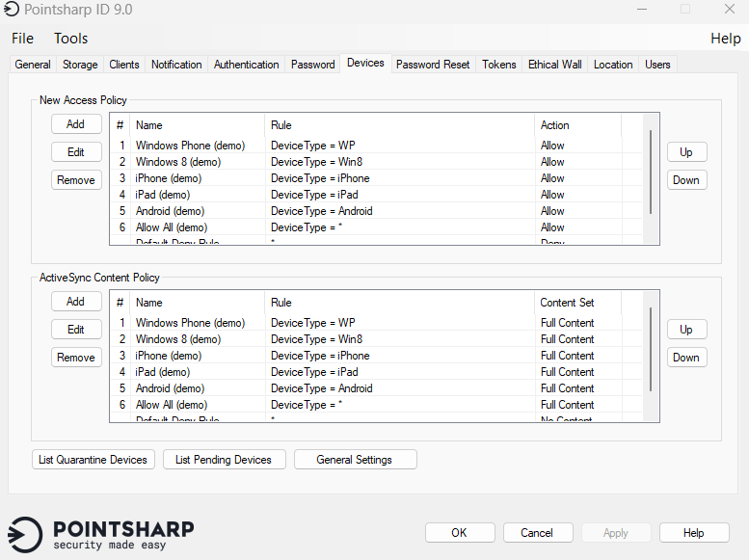Open the Help menu
Viewport: 749px width, 560px height.
point(725,39)
